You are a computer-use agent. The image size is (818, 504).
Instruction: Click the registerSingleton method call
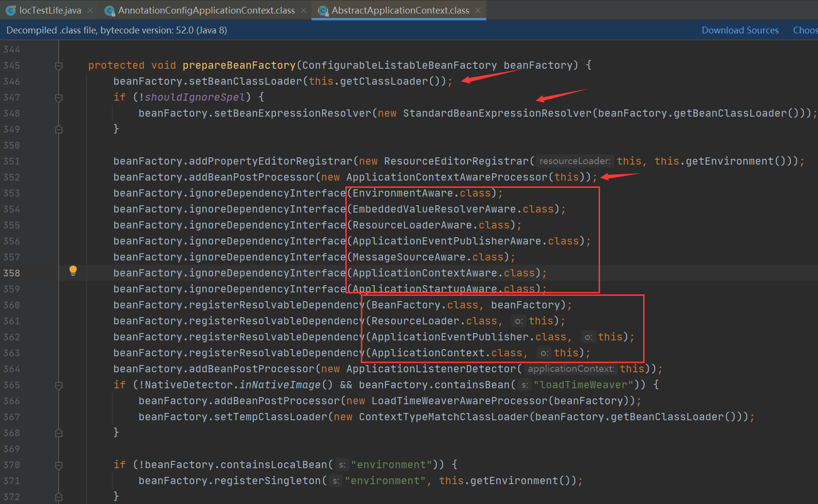pyautogui.click(x=267, y=481)
